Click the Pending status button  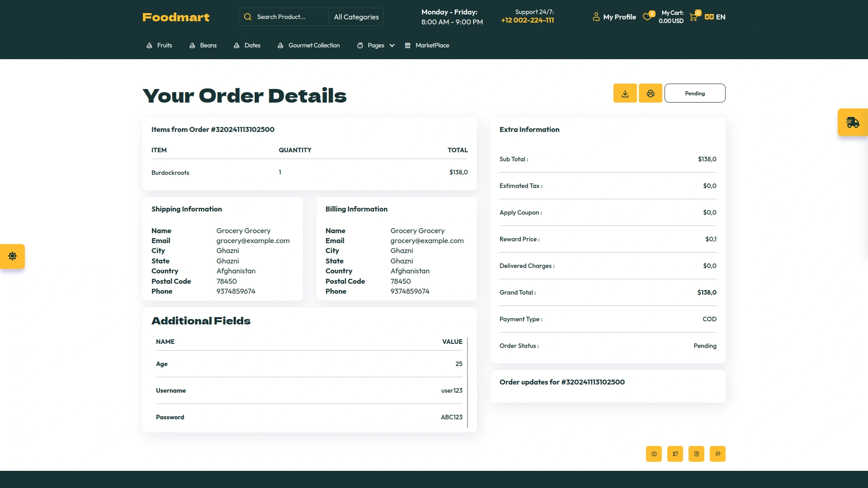pyautogui.click(x=695, y=93)
